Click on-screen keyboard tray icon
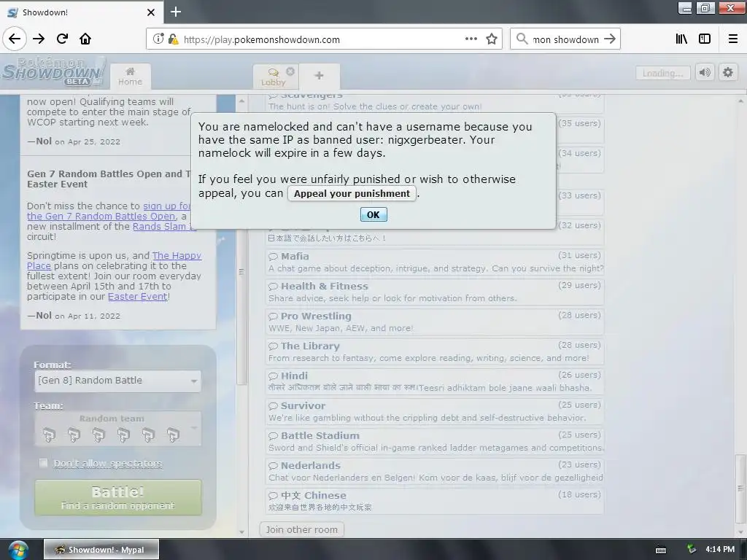 tap(661, 550)
